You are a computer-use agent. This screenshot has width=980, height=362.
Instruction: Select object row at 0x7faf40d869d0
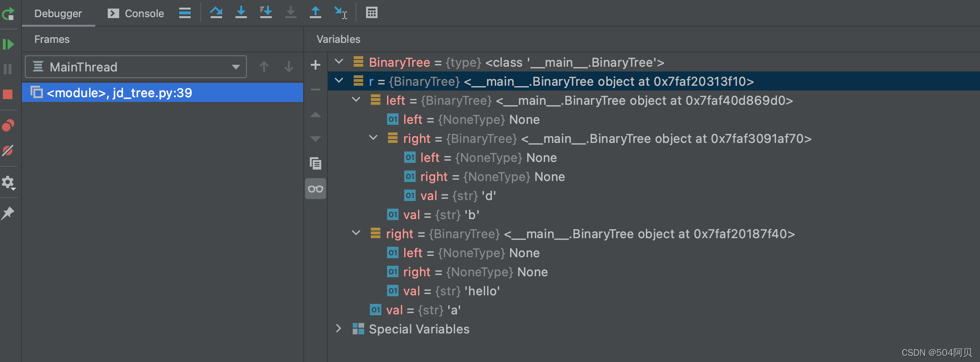pos(653,100)
